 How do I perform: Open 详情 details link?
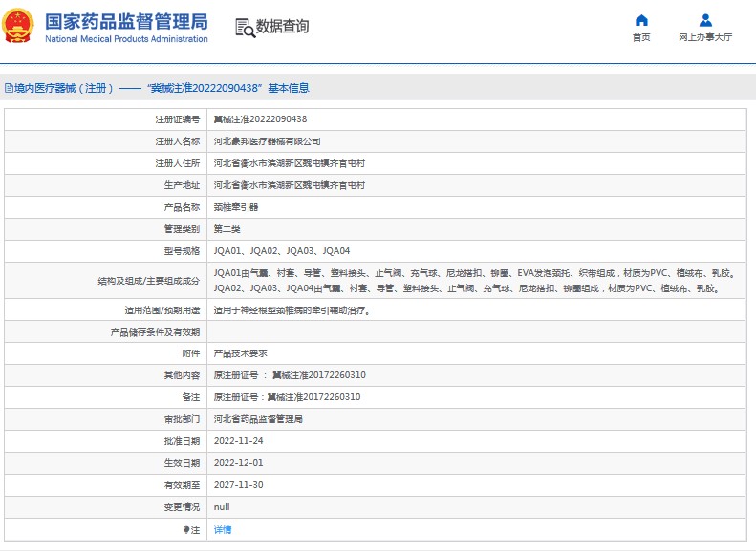click(223, 530)
